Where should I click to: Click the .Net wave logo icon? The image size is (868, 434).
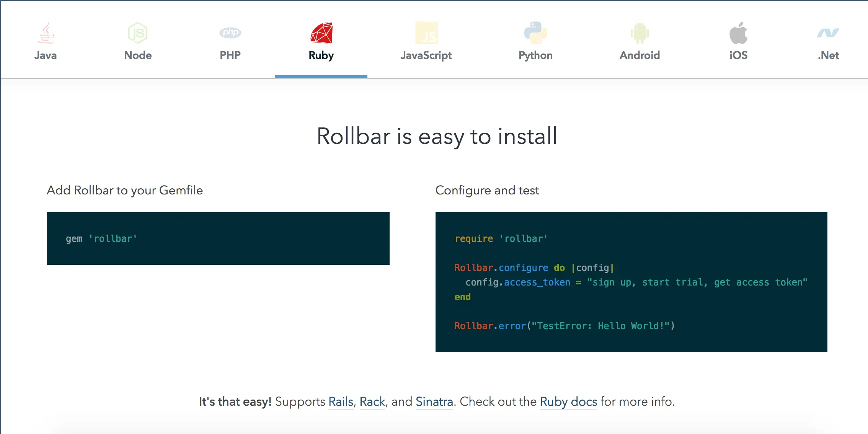(828, 33)
